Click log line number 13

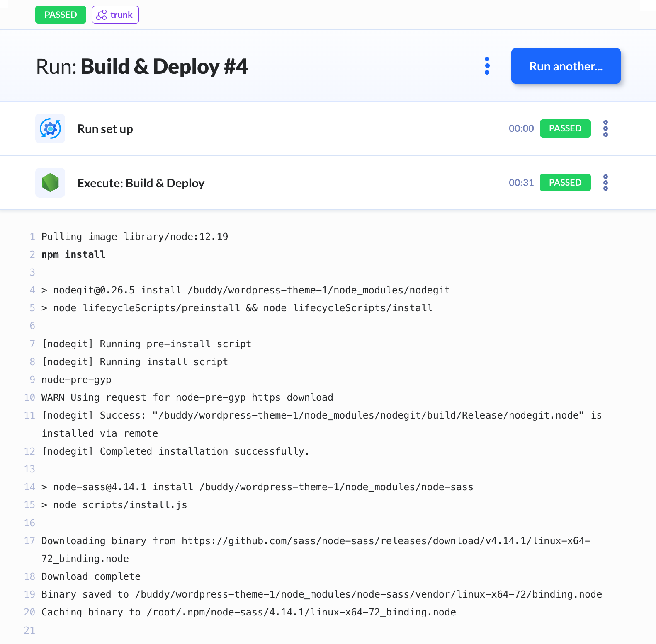(29, 469)
